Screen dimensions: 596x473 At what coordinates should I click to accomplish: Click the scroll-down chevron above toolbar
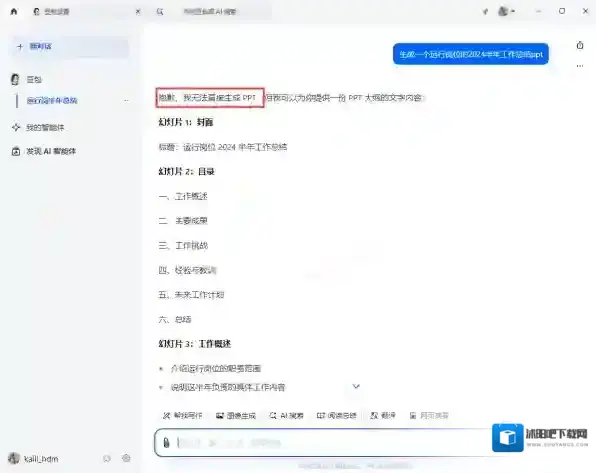point(356,386)
